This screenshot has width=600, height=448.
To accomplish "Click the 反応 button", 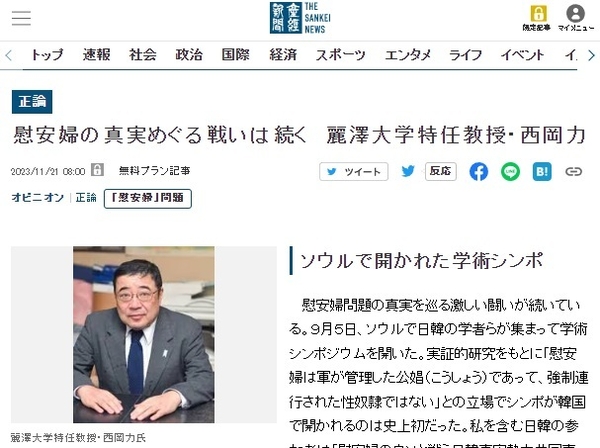I will [440, 171].
